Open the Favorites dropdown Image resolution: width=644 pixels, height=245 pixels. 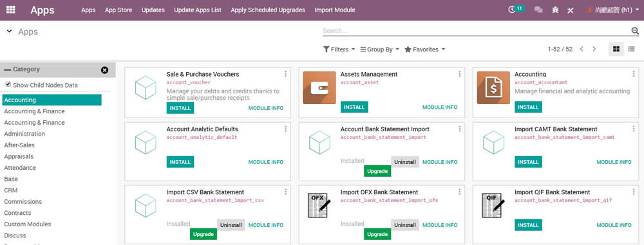click(424, 50)
